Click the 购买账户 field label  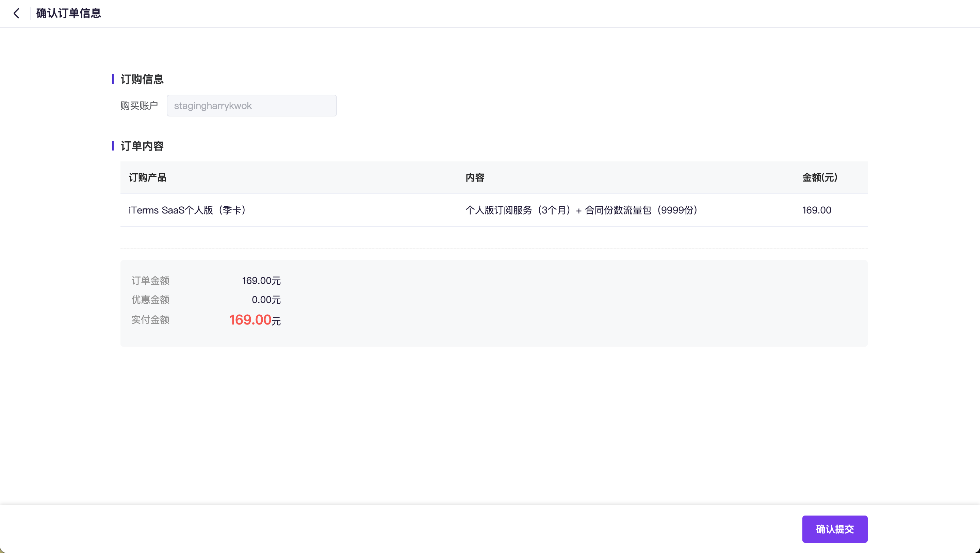[139, 106]
